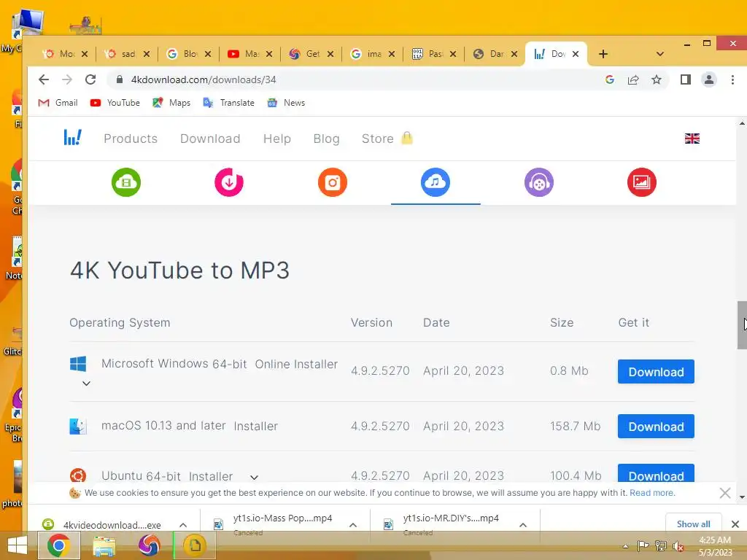Click the volume icon in the system tray

(678, 546)
